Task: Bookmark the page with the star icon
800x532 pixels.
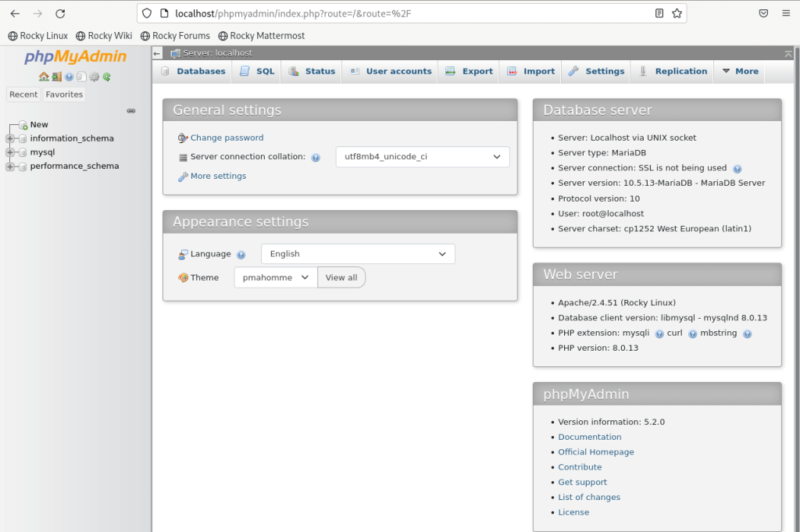Action: (x=677, y=13)
